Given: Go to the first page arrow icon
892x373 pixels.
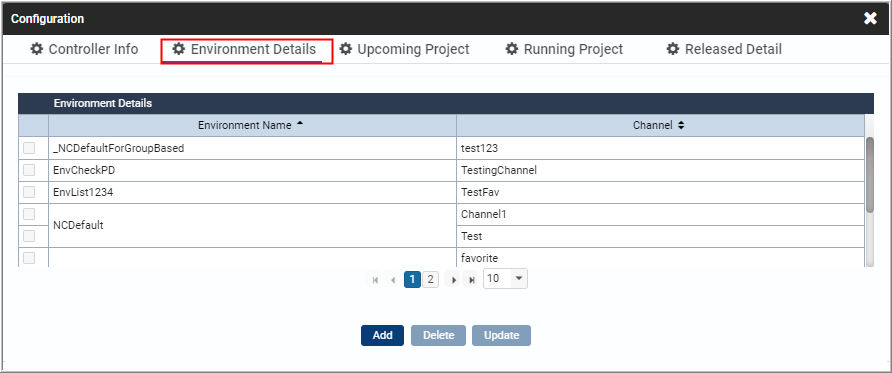Looking at the screenshot, I should tap(375, 280).
